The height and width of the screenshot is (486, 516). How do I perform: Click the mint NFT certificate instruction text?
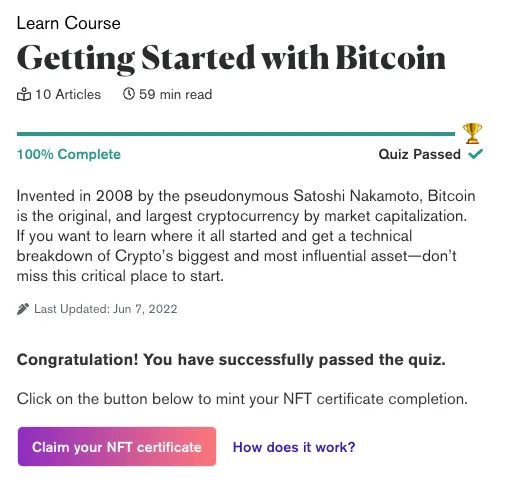coord(242,399)
